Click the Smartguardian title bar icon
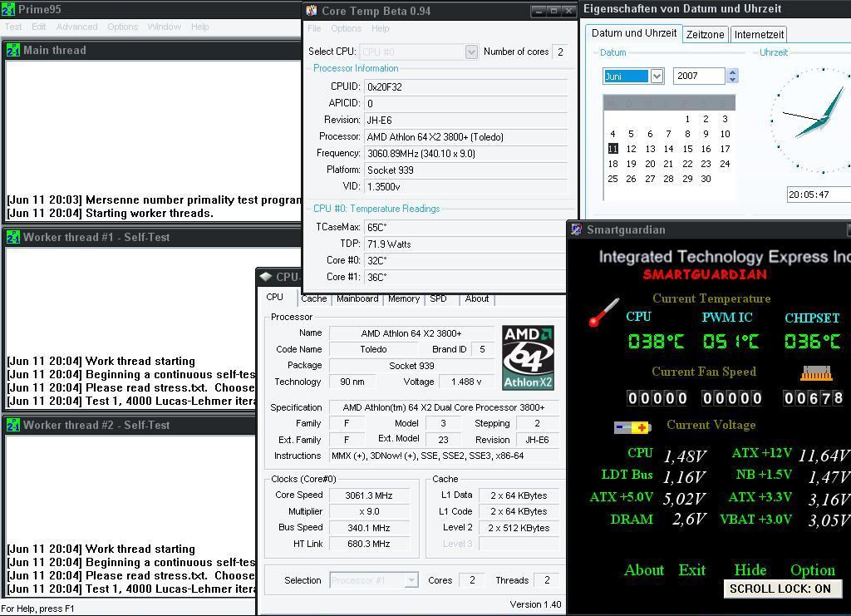Image resolution: width=851 pixels, height=616 pixels. [x=577, y=229]
